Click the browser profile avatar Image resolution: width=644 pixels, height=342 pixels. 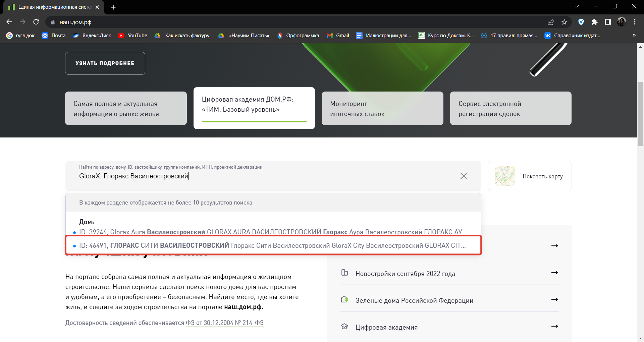[621, 22]
